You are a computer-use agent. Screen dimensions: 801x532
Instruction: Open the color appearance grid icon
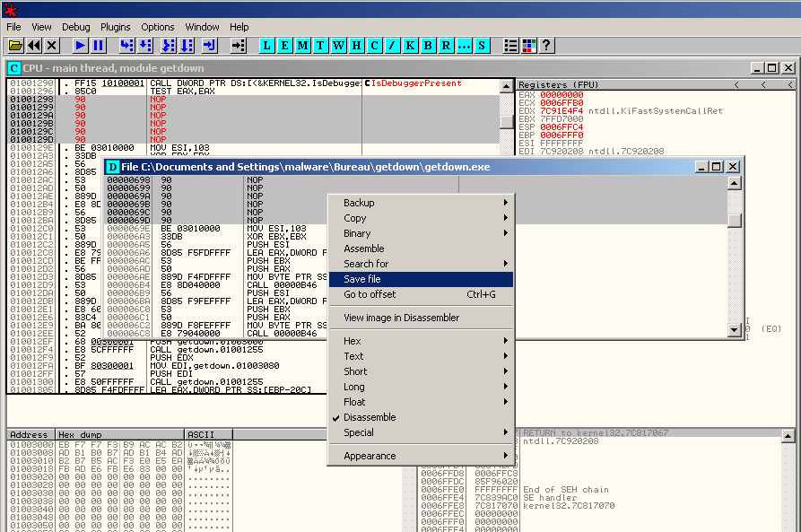point(528,45)
